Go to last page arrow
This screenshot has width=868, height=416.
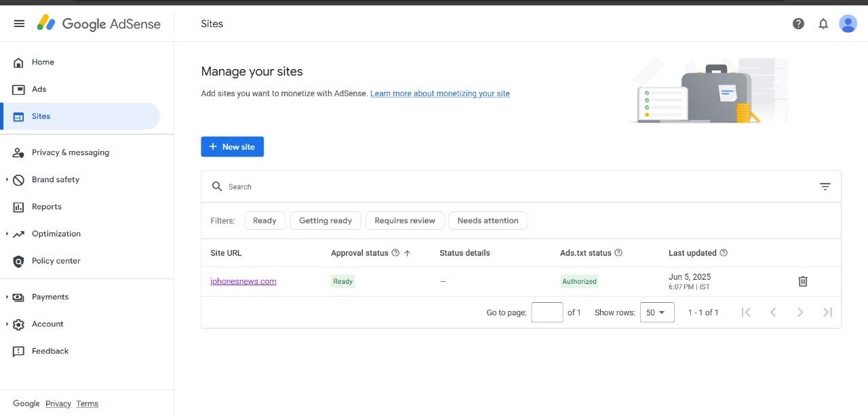(827, 312)
